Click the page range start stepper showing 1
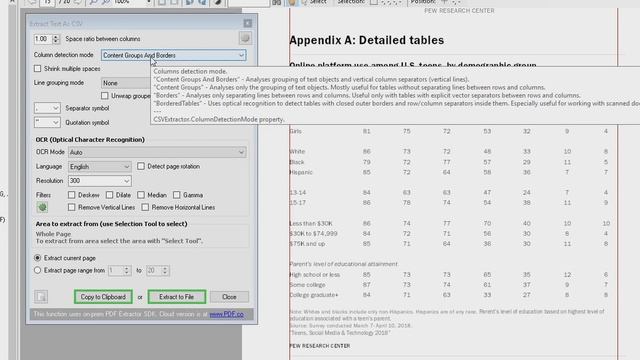Viewport: 640px width, 360px height. point(119,270)
